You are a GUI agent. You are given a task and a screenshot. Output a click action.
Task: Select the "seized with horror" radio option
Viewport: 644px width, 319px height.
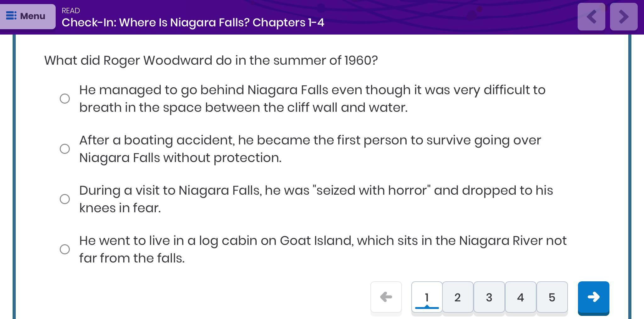point(65,199)
